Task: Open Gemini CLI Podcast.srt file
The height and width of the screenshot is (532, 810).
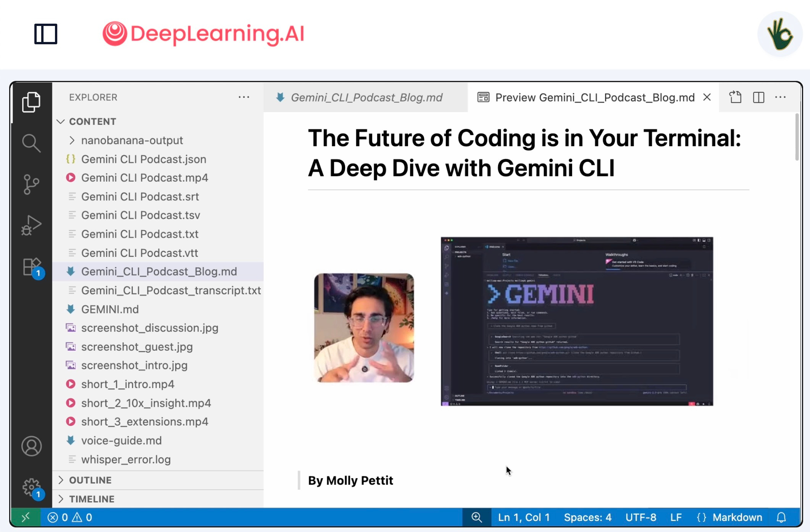Action: (158, 197)
